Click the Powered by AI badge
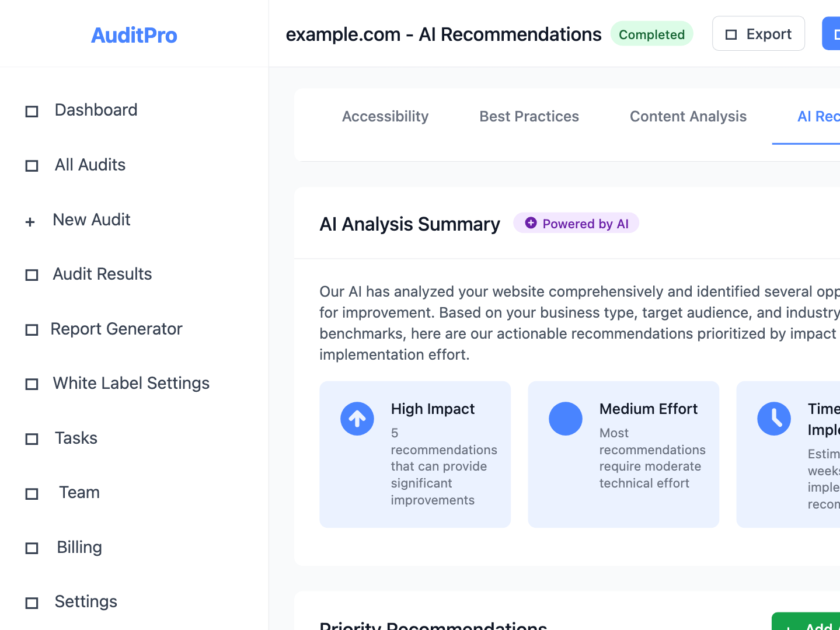 [576, 223]
